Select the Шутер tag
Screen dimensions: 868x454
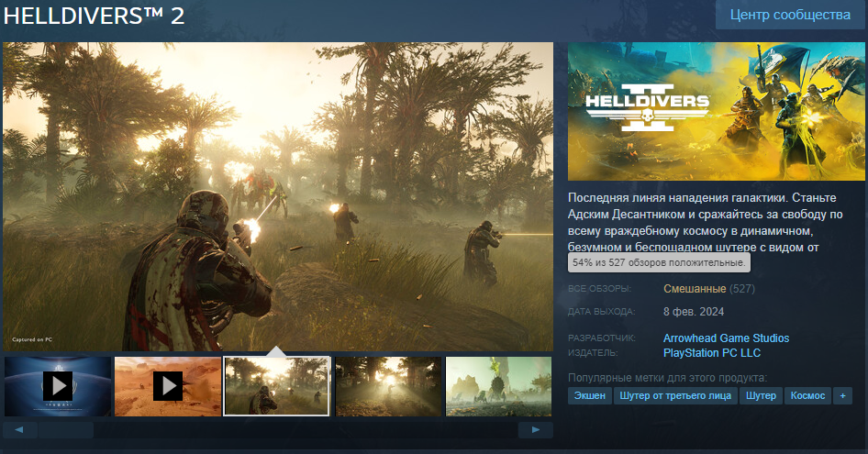point(762,396)
